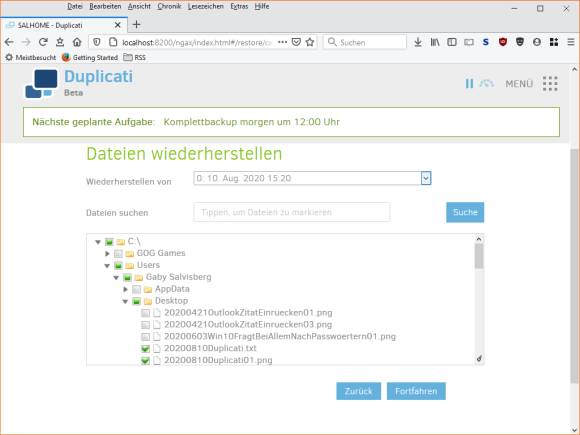Screen dimensions: 580x435
Task: Open the RSS bookmarks folder
Action: 135,57
